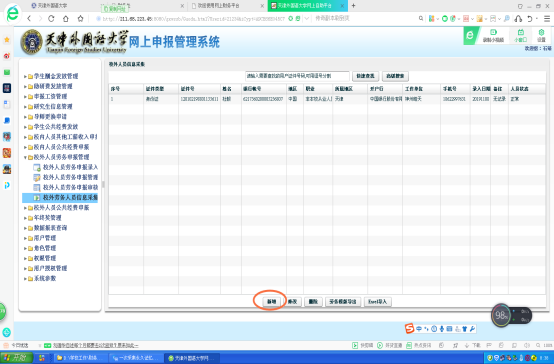Go back with the browser back arrow
The image size is (554, 364).
pyautogui.click(x=29, y=18)
